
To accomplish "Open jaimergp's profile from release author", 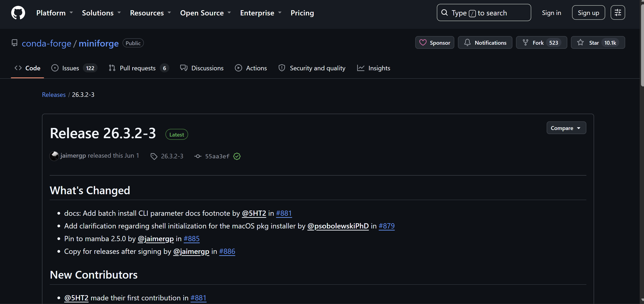I will click(x=73, y=155).
